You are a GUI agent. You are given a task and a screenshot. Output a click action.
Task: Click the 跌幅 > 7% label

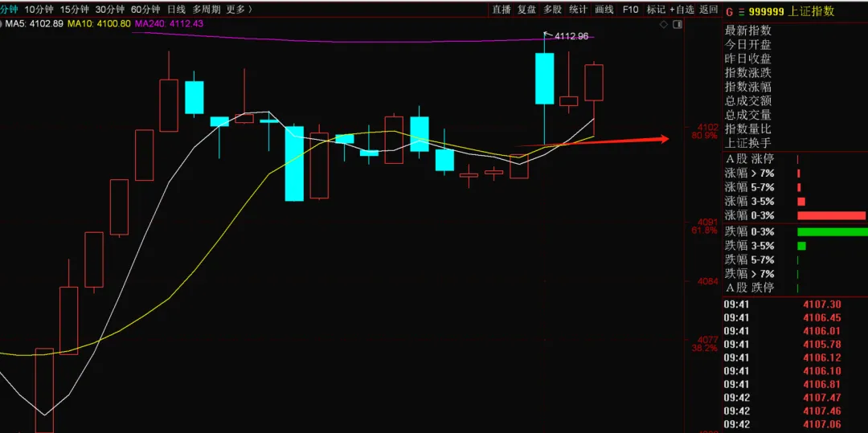point(750,274)
